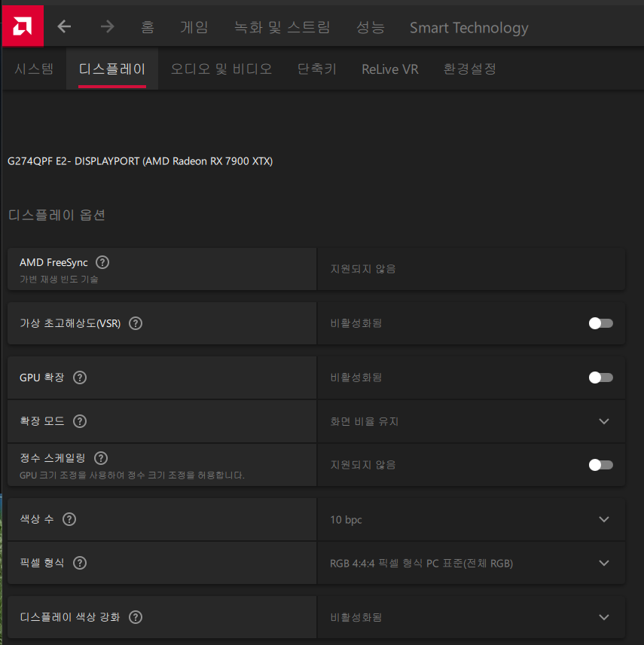Click the forward navigation arrow
644x645 pixels.
point(108,27)
